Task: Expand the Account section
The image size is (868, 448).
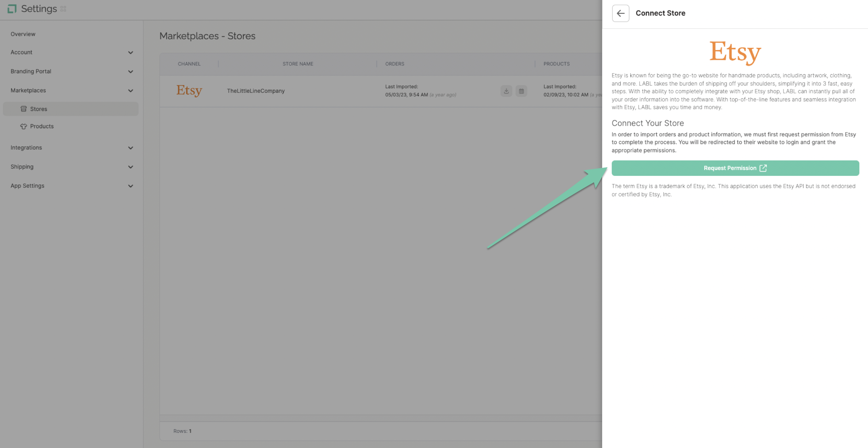Action: (71, 52)
